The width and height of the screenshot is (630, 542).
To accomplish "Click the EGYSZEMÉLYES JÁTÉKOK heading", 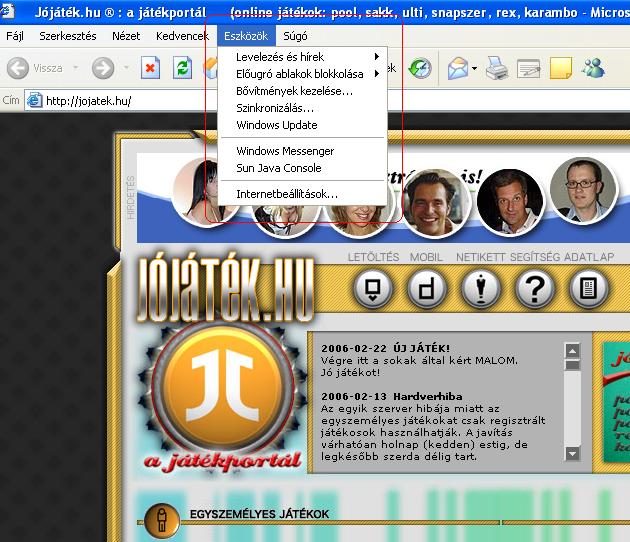I will [259, 514].
